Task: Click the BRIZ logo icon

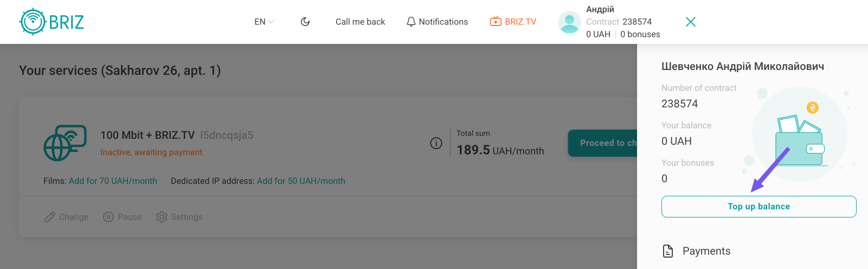Action: coord(33,22)
